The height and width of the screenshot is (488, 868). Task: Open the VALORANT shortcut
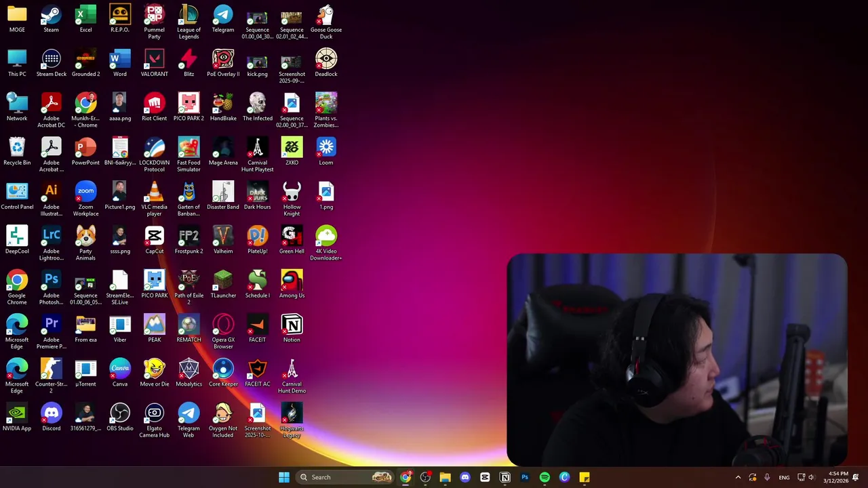click(x=154, y=63)
